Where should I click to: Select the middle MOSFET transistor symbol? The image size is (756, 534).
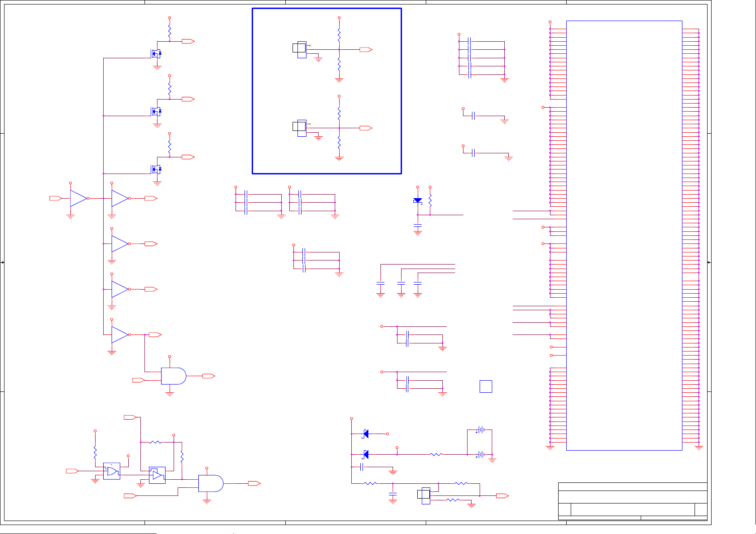156,111
